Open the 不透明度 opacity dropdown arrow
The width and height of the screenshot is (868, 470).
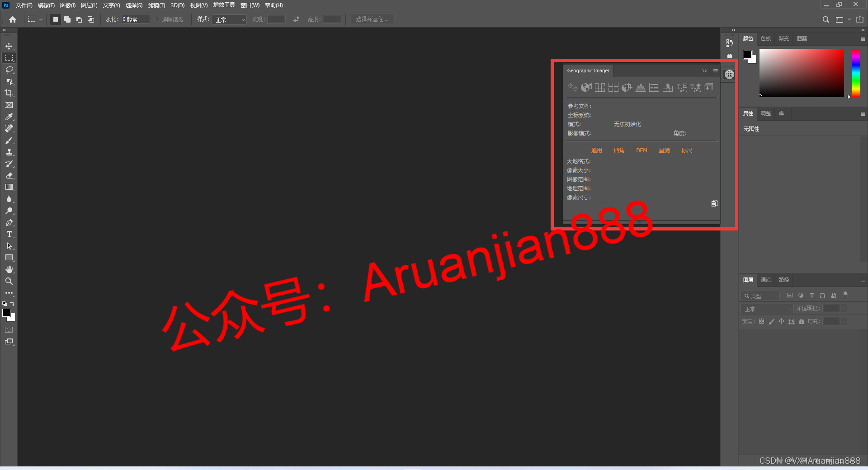coord(844,308)
